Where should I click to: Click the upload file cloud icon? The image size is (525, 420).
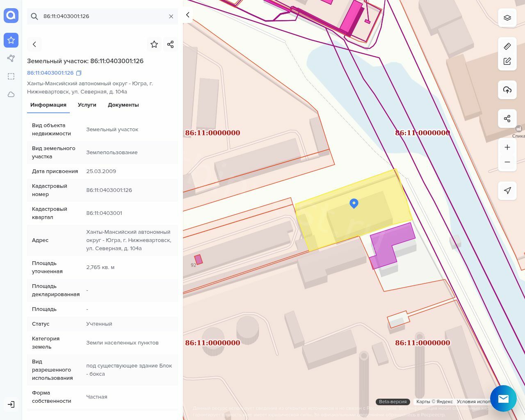[507, 90]
